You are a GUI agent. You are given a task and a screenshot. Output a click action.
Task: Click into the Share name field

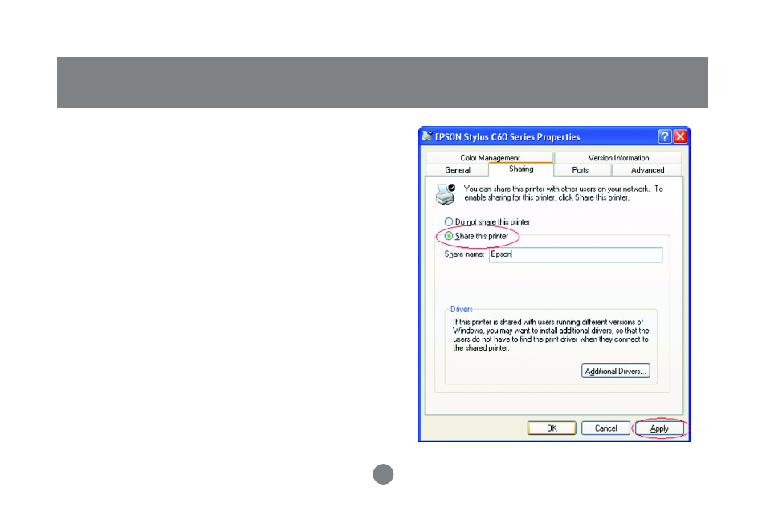(576, 255)
